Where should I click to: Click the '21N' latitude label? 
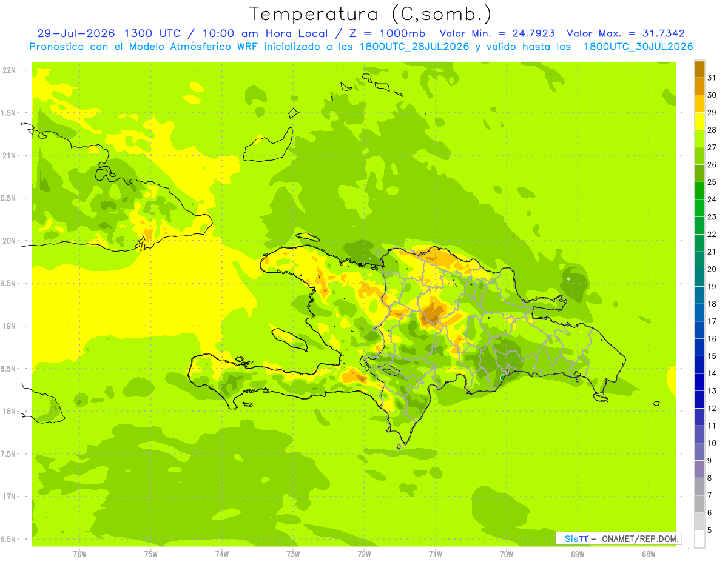[10, 156]
